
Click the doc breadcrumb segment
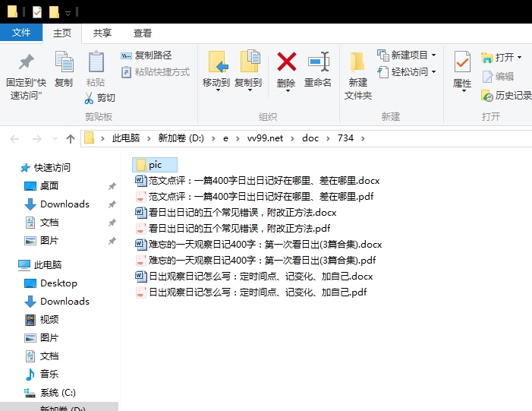tap(310, 138)
